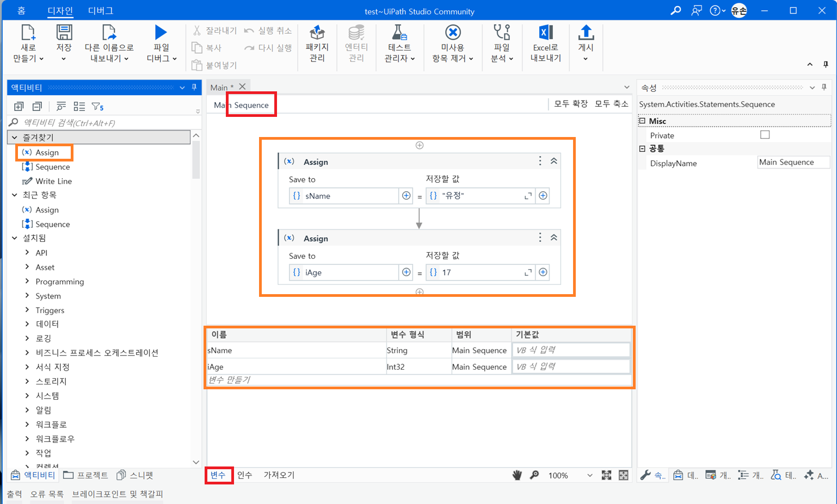Expand the 데이터 category
This screenshot has width=837, height=504.
point(27,324)
